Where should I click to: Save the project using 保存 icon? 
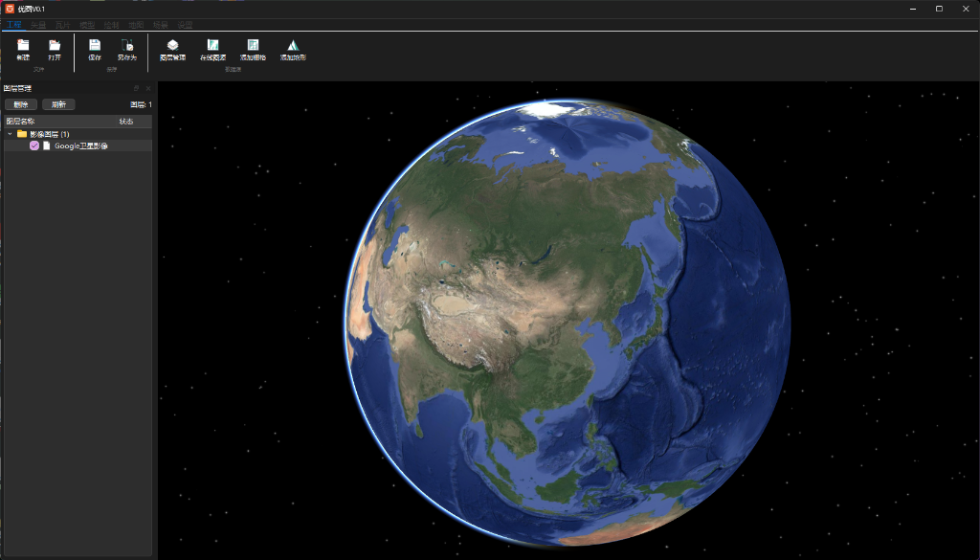pyautogui.click(x=95, y=48)
